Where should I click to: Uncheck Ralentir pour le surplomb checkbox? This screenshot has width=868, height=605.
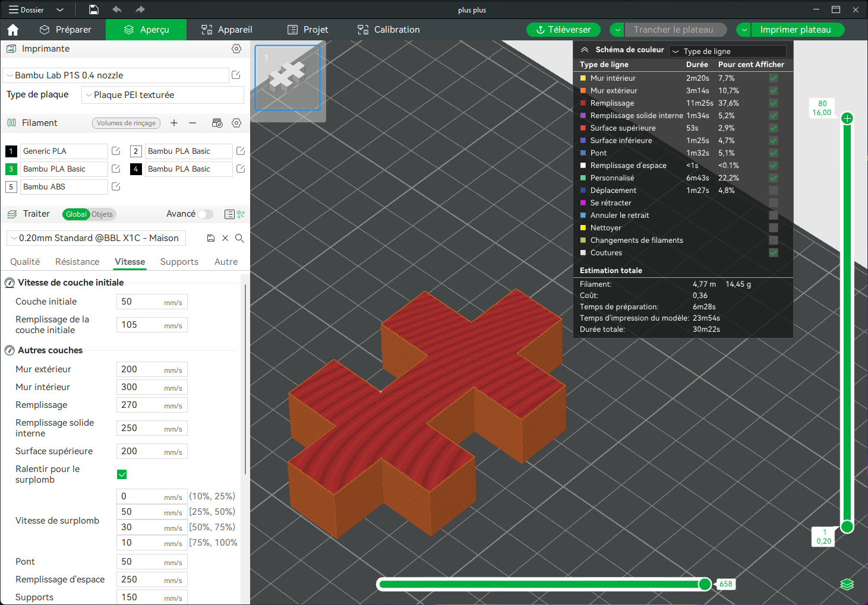click(x=122, y=474)
